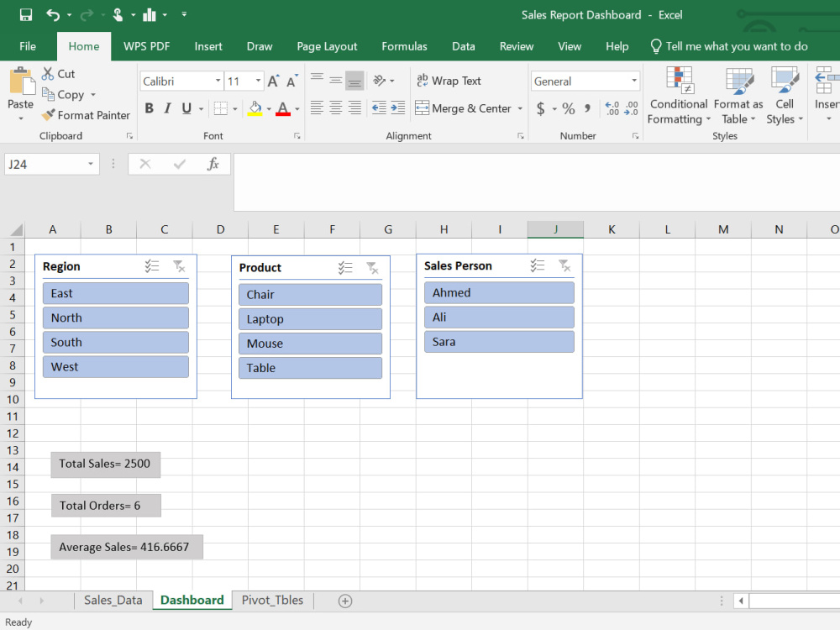Image resolution: width=840 pixels, height=630 pixels.
Task: Filter by West in Region slicer
Action: (116, 367)
